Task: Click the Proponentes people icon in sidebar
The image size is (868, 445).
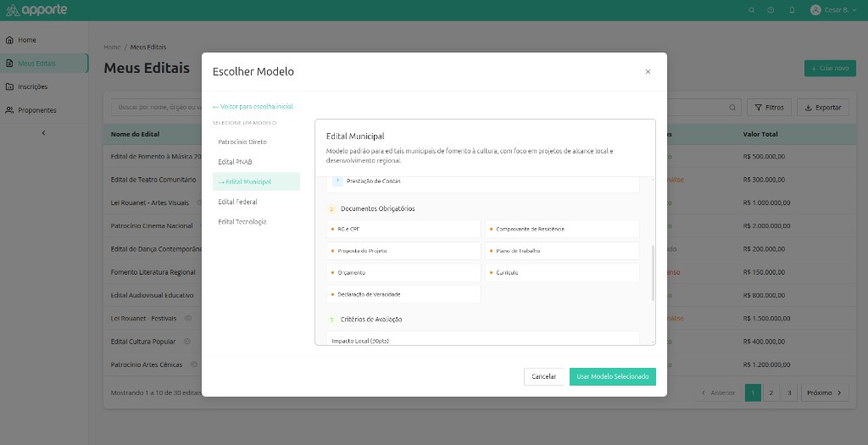Action: 9,109
